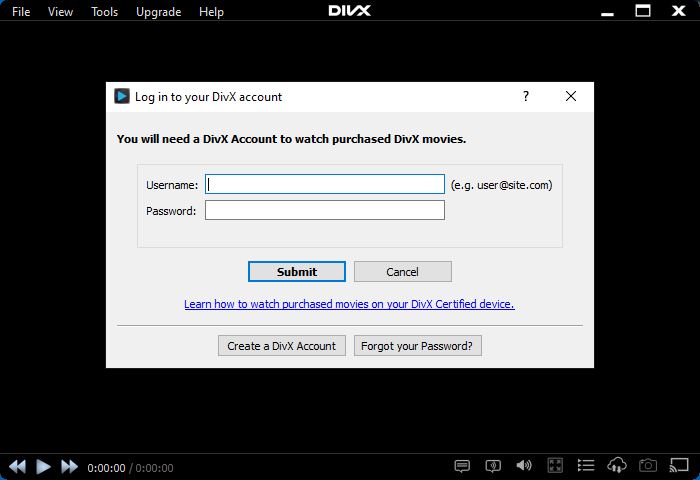Open the Tools menu
Screen dimensions: 700x480
104,12
